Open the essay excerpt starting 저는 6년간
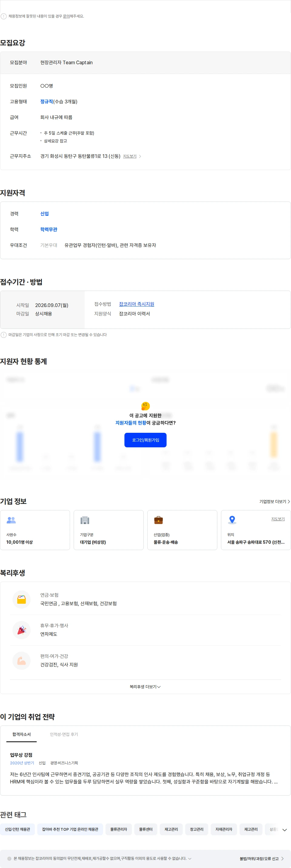This screenshot has height=868, width=291. (144, 778)
